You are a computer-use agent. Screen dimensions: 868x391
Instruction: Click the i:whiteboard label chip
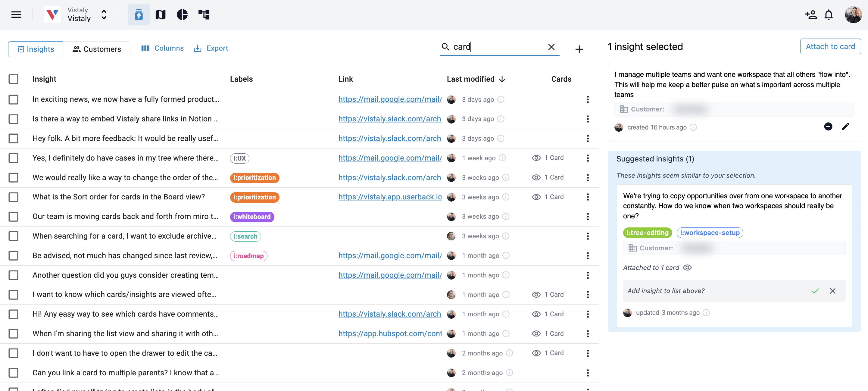[x=252, y=217]
